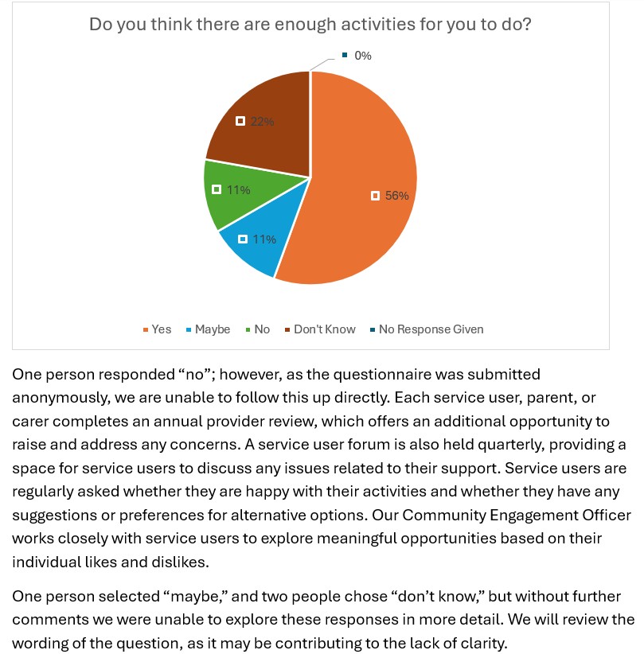Click the legend marker for No Response Given

coord(372,329)
